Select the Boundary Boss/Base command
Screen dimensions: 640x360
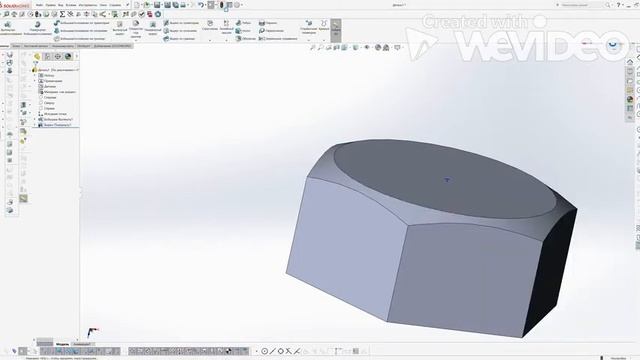tap(80, 38)
